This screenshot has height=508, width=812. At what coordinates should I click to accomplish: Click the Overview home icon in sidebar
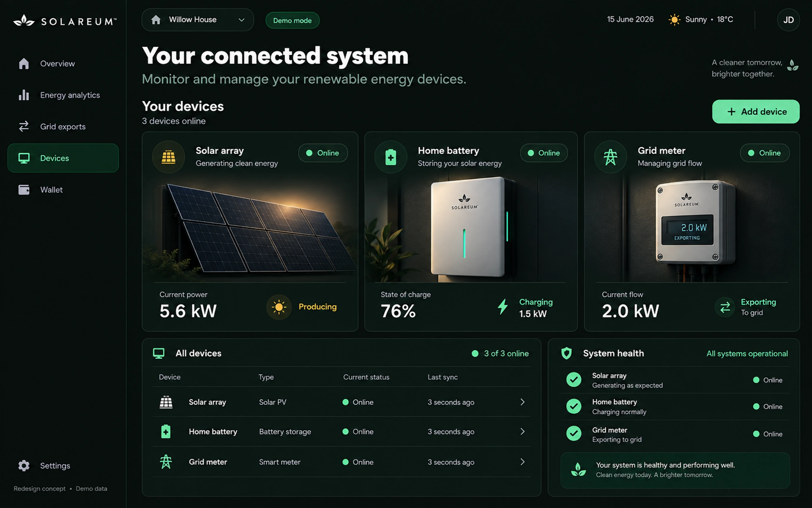24,63
